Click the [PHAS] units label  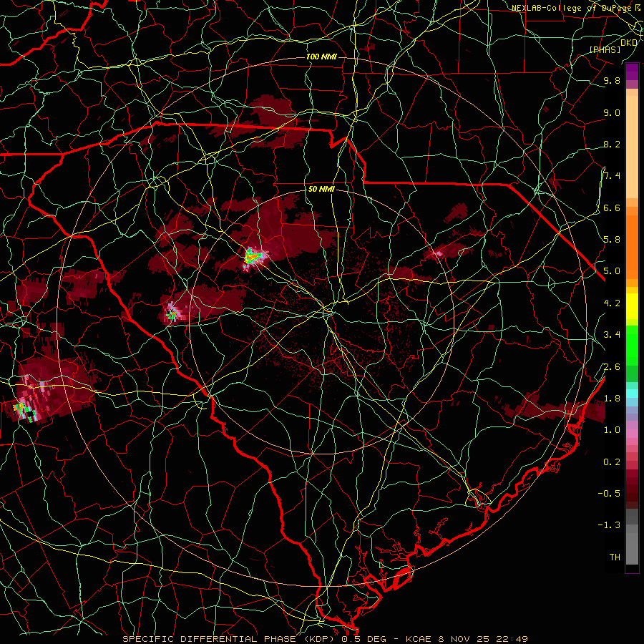click(605, 49)
